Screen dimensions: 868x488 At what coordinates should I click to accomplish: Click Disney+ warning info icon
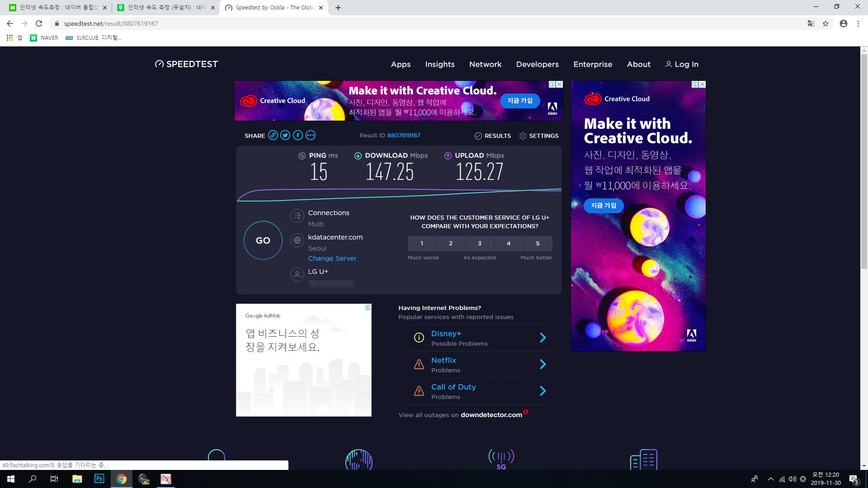point(419,338)
